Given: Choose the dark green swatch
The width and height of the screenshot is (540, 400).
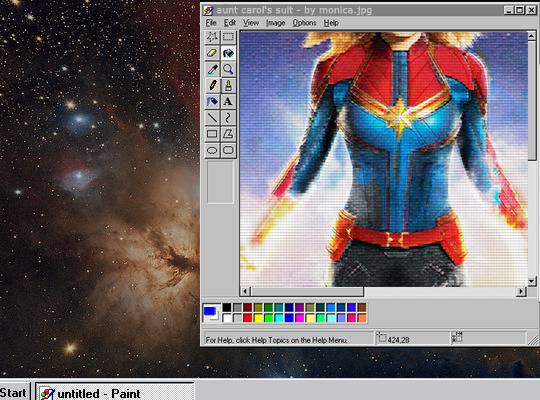Looking at the screenshot, I should pyautogui.click(x=268, y=307).
